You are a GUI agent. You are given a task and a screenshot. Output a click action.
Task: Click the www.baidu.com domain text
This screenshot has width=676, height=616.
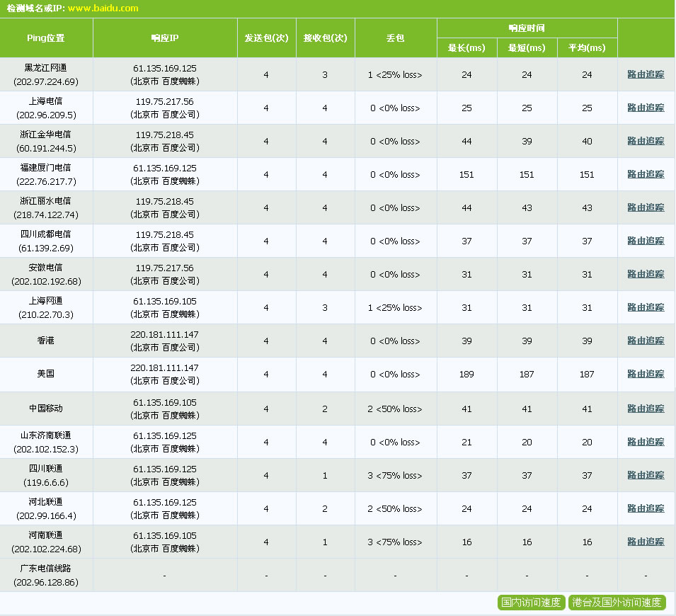pyautogui.click(x=103, y=8)
